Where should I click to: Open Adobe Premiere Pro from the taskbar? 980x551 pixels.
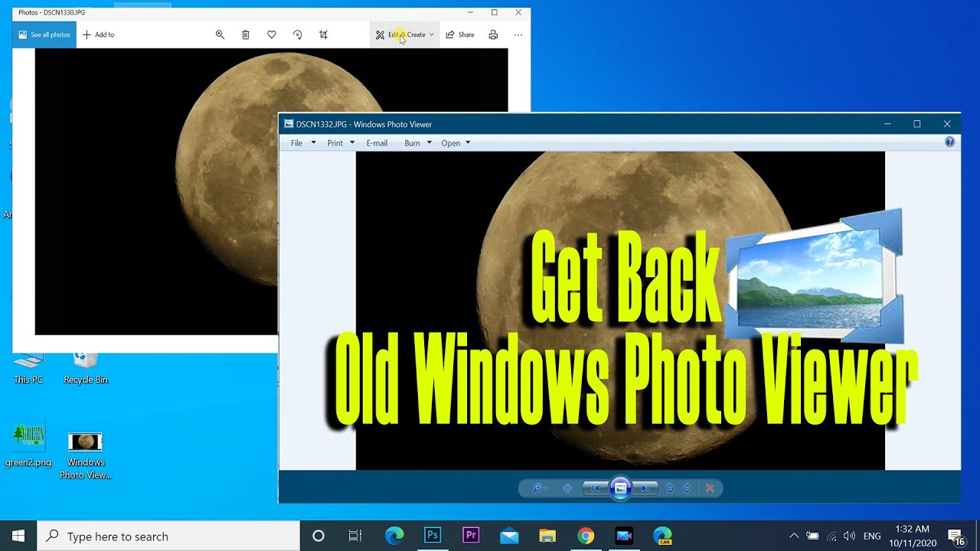(x=471, y=536)
